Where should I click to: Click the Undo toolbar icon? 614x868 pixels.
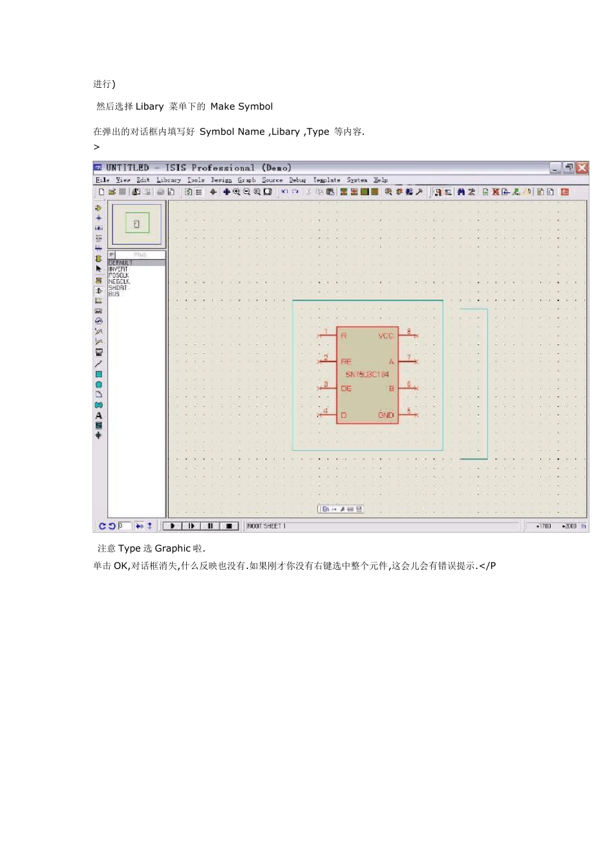(x=284, y=192)
